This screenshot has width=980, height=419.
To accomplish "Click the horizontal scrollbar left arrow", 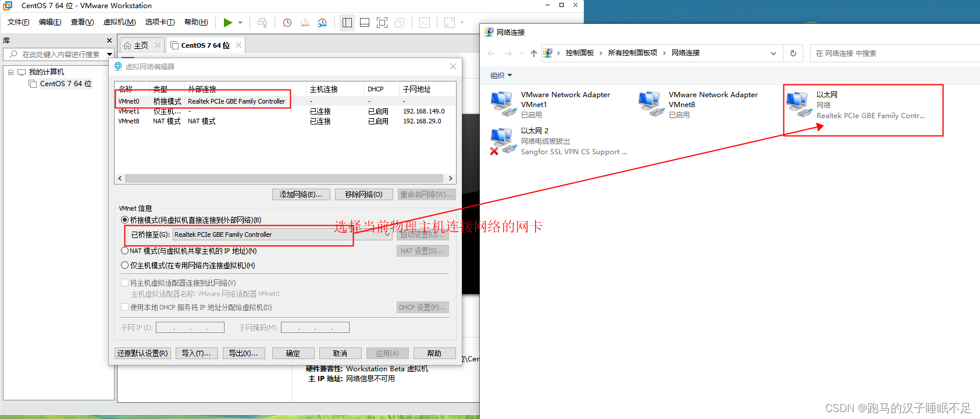I will 120,179.
